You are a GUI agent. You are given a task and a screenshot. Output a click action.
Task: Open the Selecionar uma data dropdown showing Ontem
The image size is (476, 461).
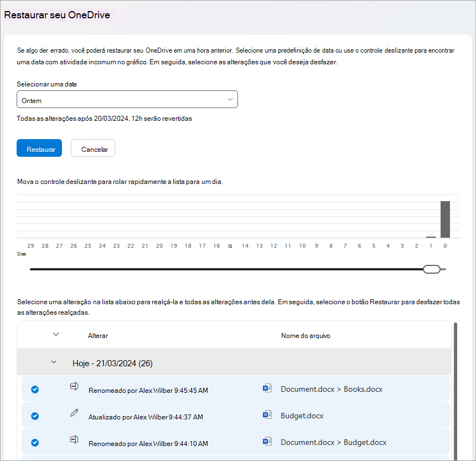(x=127, y=99)
